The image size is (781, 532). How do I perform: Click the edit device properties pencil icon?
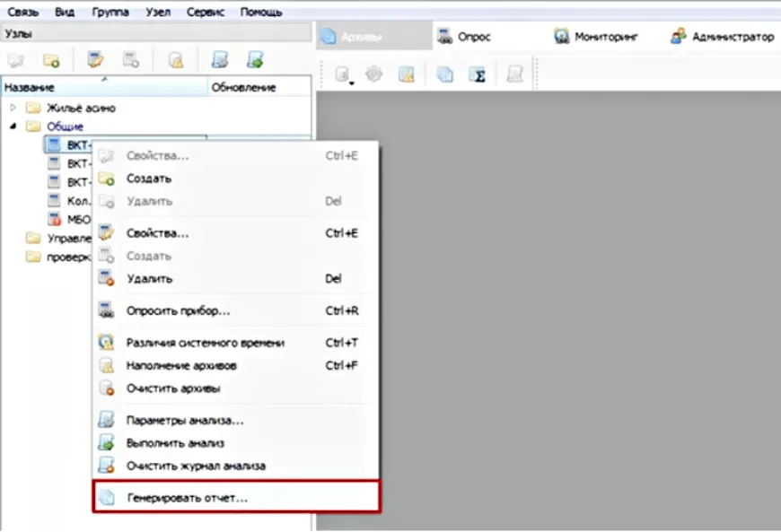[95, 60]
